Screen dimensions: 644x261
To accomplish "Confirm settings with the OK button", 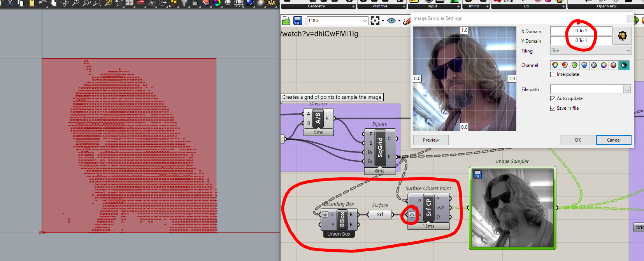I will (x=577, y=140).
